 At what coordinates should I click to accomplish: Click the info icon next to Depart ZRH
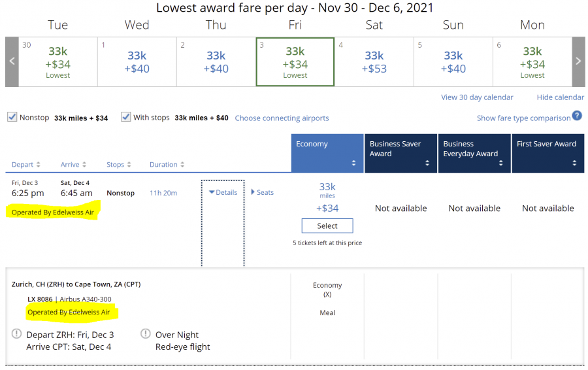click(17, 334)
